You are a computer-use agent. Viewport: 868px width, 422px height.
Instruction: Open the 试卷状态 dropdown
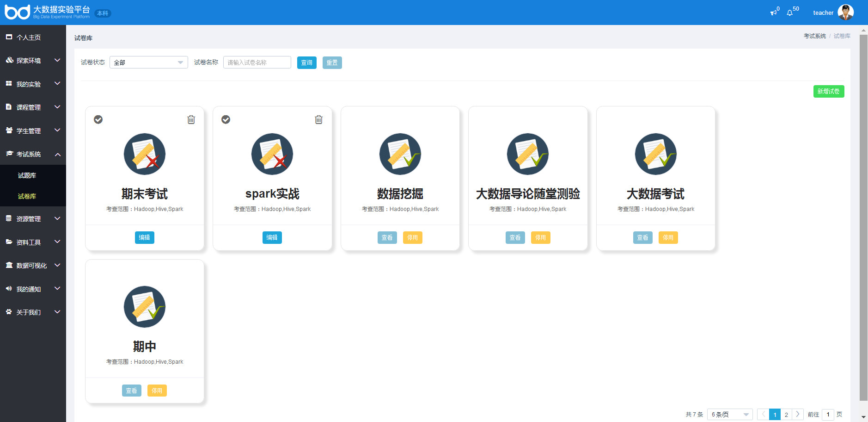click(148, 62)
